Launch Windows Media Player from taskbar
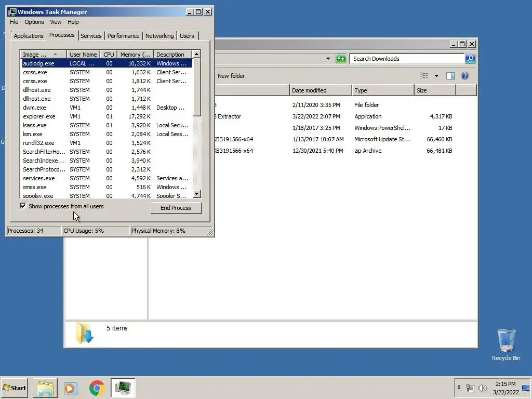 (x=71, y=388)
